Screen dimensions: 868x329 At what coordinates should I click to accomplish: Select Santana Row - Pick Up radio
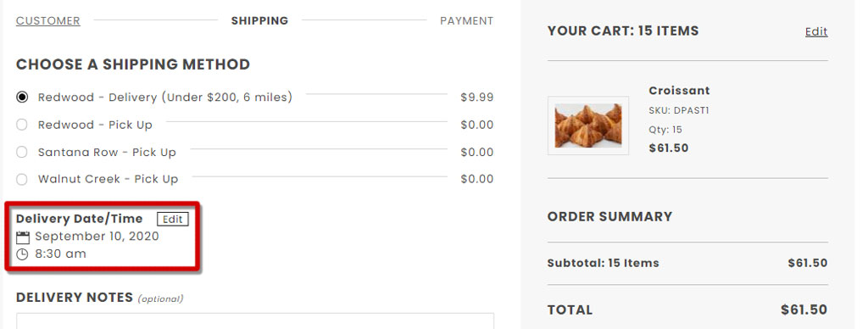(x=21, y=152)
